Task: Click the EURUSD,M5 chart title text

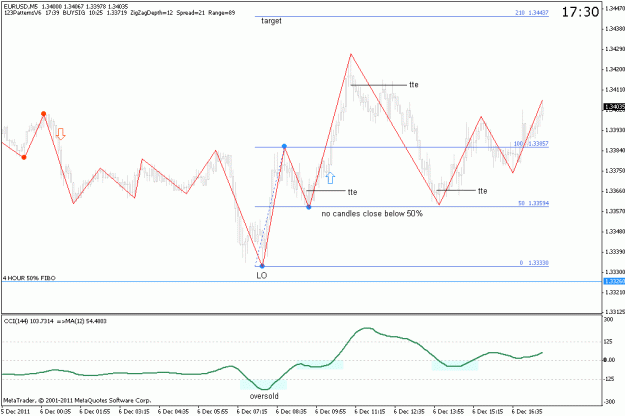Action: [66, 6]
